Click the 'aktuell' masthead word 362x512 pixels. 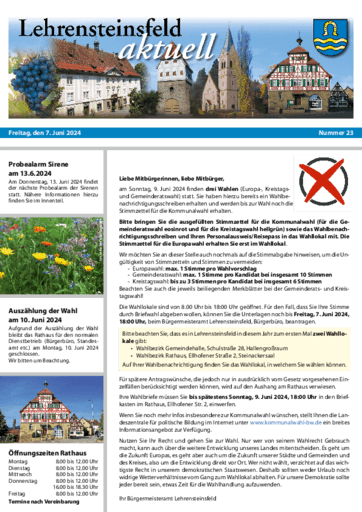click(167, 47)
